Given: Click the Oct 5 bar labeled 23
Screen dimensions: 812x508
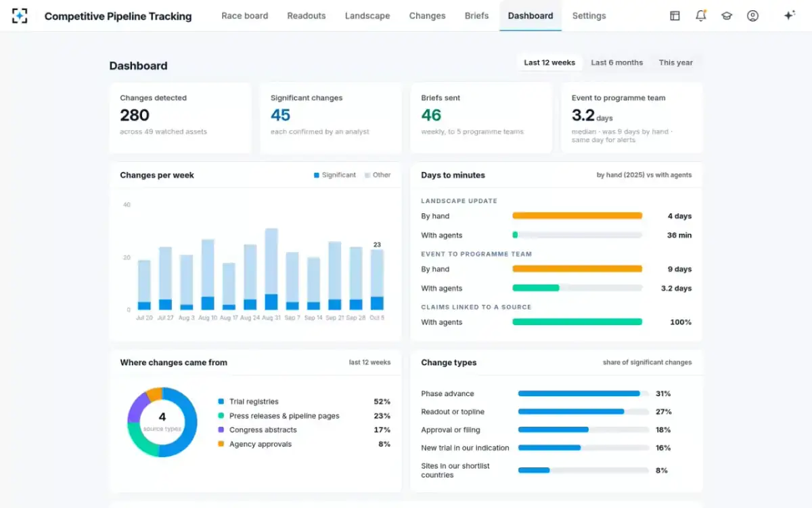Looking at the screenshot, I should 377,280.
